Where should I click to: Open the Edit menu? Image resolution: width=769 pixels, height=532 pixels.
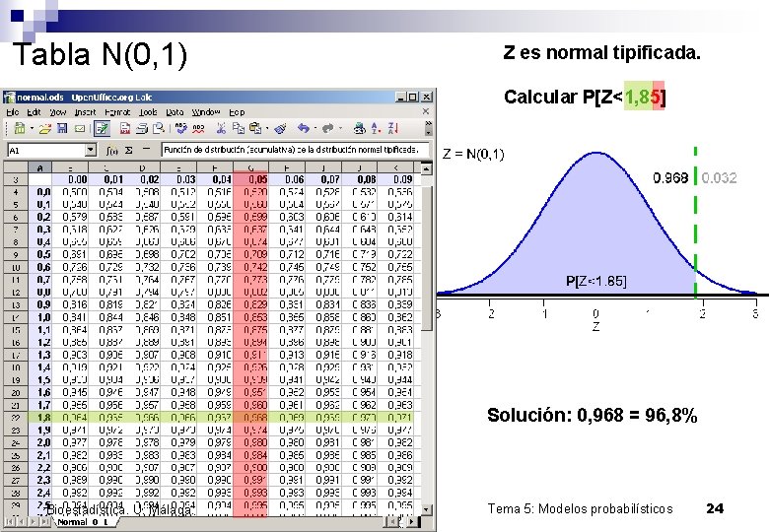(34, 112)
